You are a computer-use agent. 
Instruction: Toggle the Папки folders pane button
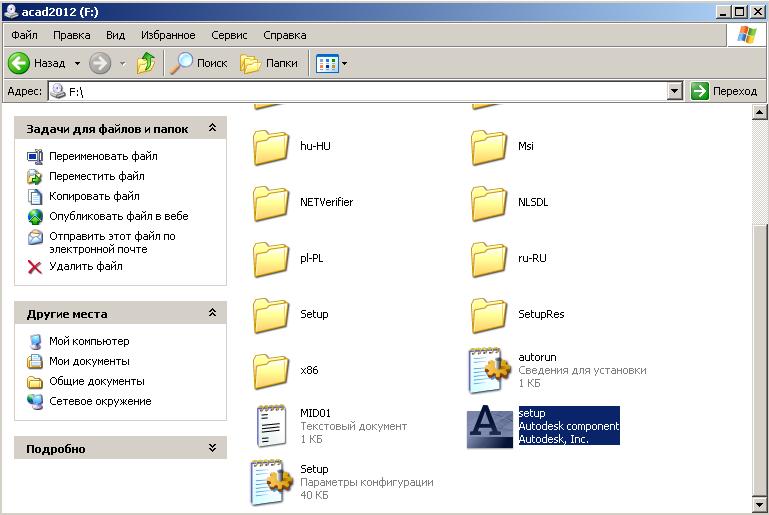(x=269, y=63)
